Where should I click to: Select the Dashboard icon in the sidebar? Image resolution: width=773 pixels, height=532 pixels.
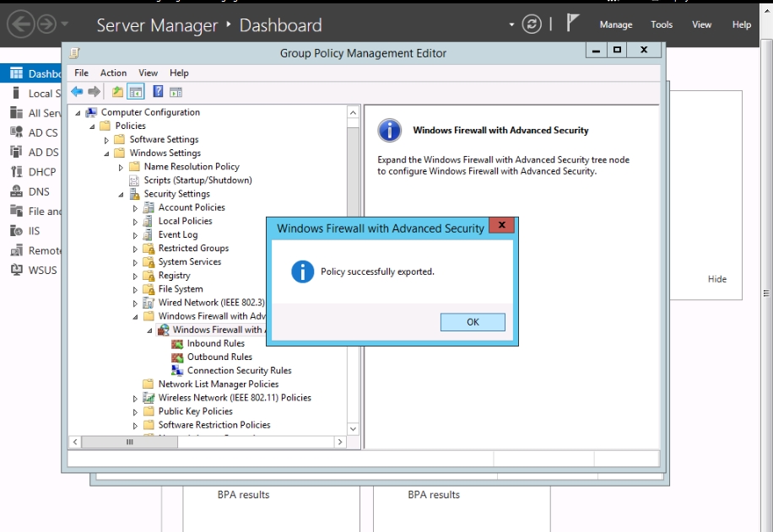[x=16, y=73]
